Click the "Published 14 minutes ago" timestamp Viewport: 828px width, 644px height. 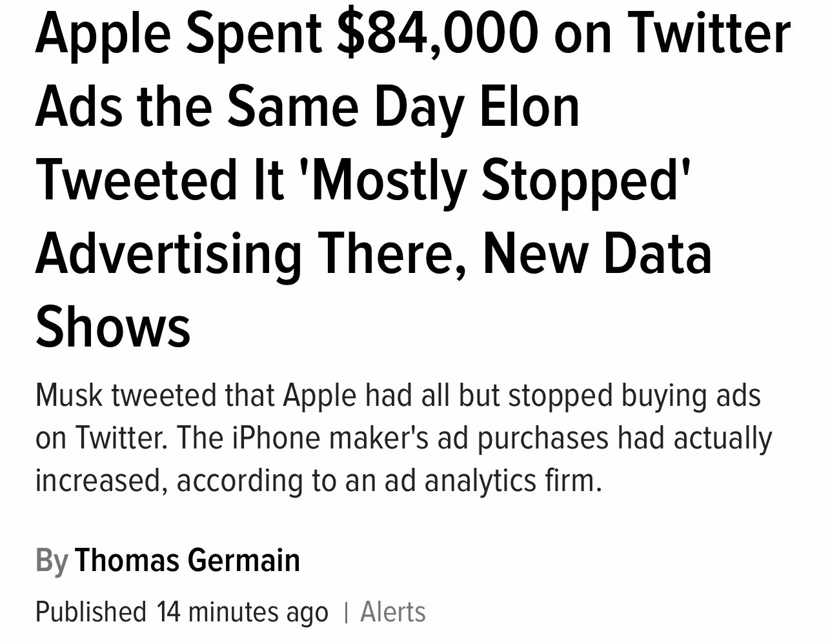click(x=181, y=612)
